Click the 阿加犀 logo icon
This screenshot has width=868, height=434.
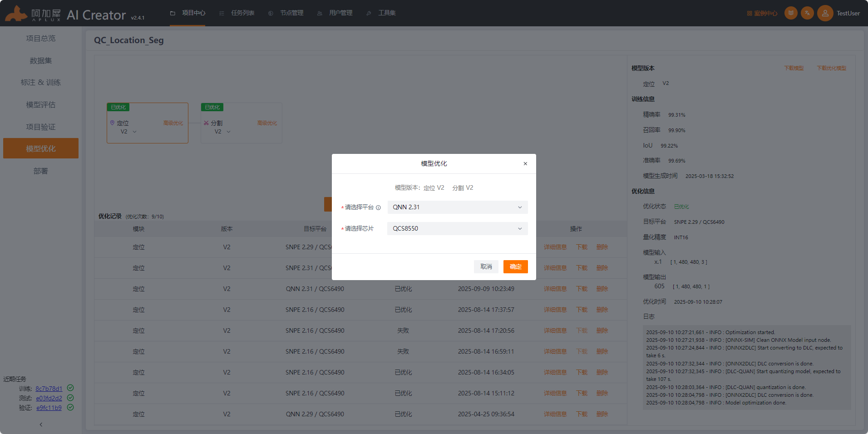pyautogui.click(x=16, y=14)
